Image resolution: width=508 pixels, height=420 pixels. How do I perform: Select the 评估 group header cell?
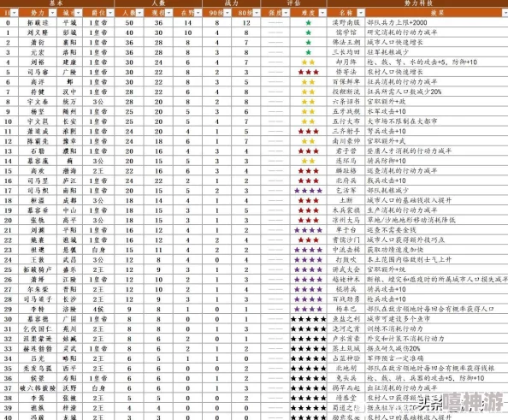(x=294, y=3)
